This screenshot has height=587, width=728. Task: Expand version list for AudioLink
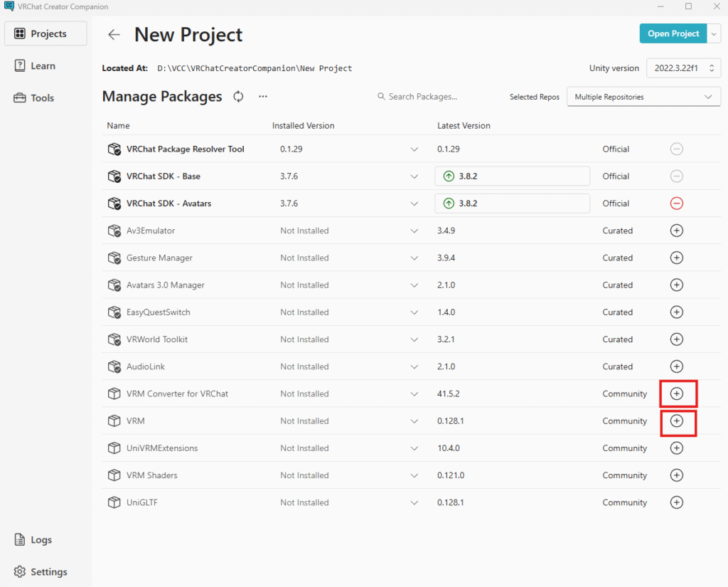pyautogui.click(x=414, y=366)
